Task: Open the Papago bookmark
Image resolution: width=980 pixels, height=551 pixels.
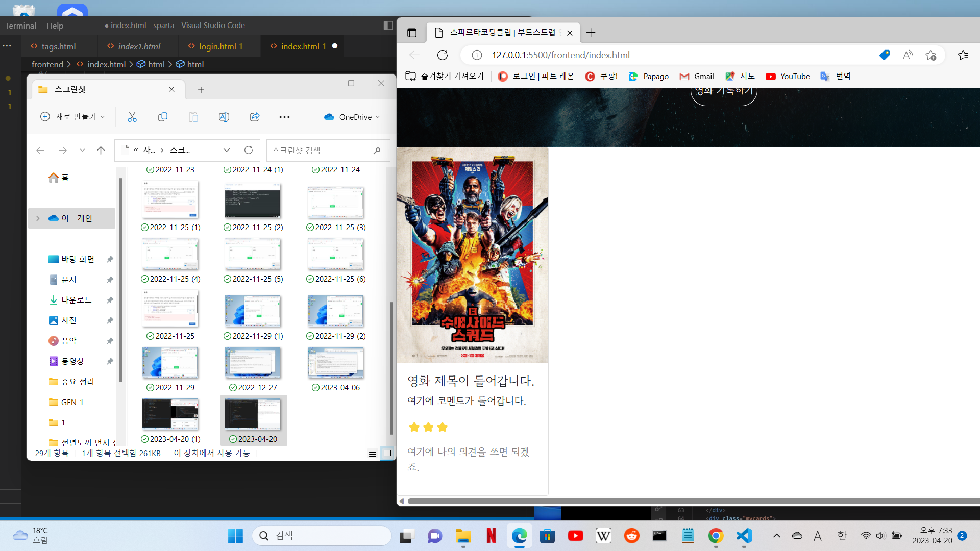Action: coord(648,76)
